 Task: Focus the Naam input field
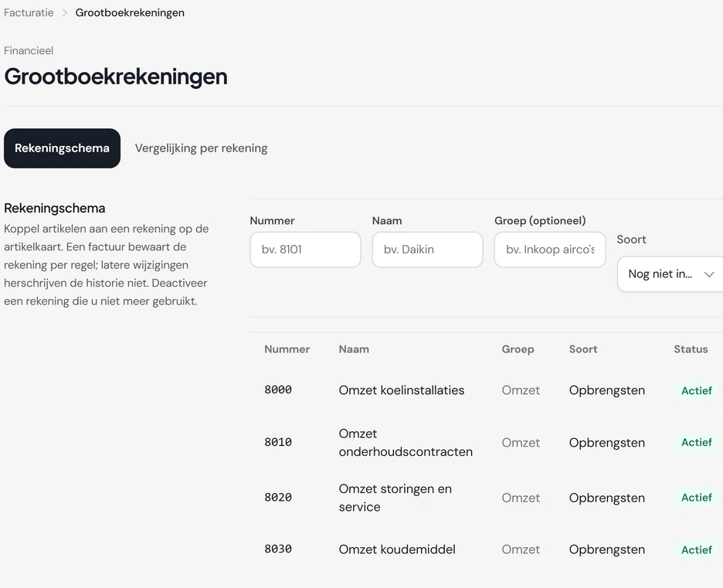click(427, 250)
